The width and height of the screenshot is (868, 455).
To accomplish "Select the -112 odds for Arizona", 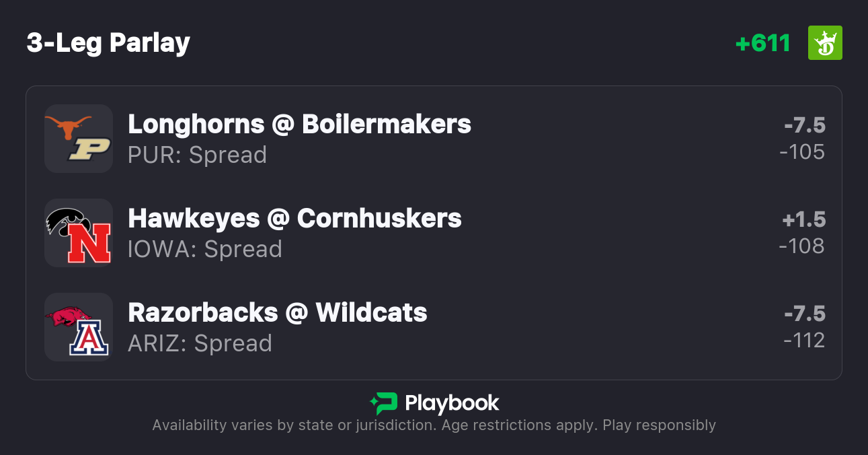I will [804, 341].
